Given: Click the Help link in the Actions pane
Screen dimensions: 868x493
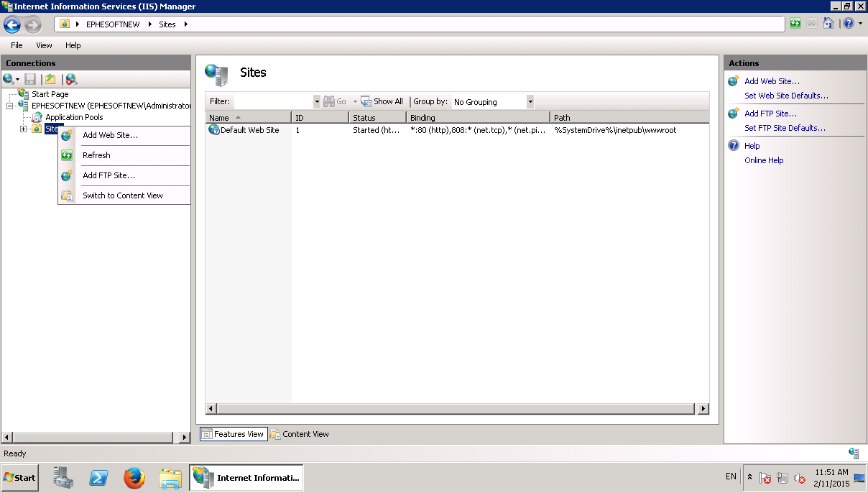Looking at the screenshot, I should 752,146.
